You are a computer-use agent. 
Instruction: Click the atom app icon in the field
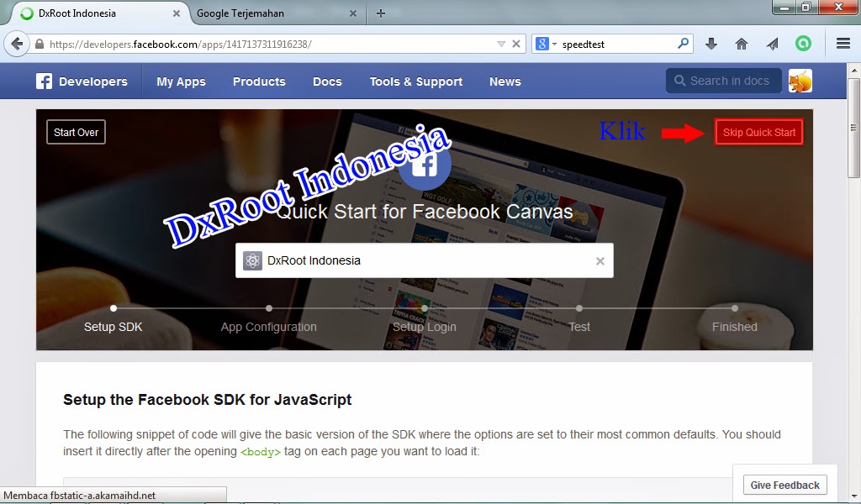click(x=252, y=260)
